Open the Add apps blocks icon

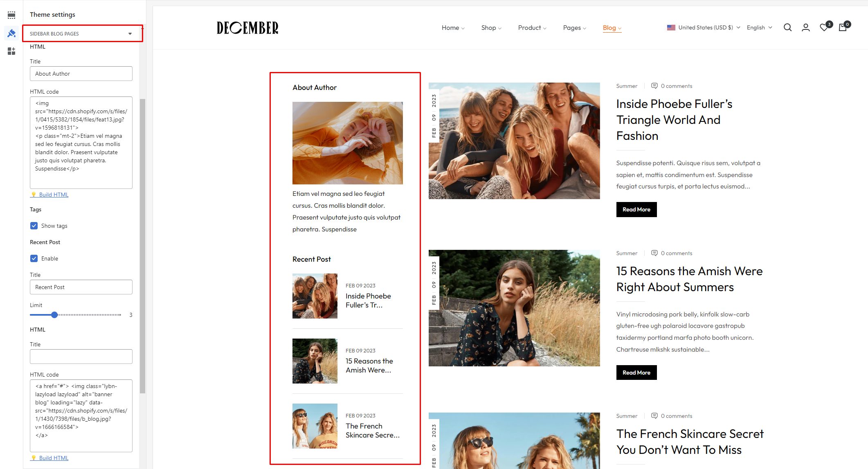tap(11, 51)
